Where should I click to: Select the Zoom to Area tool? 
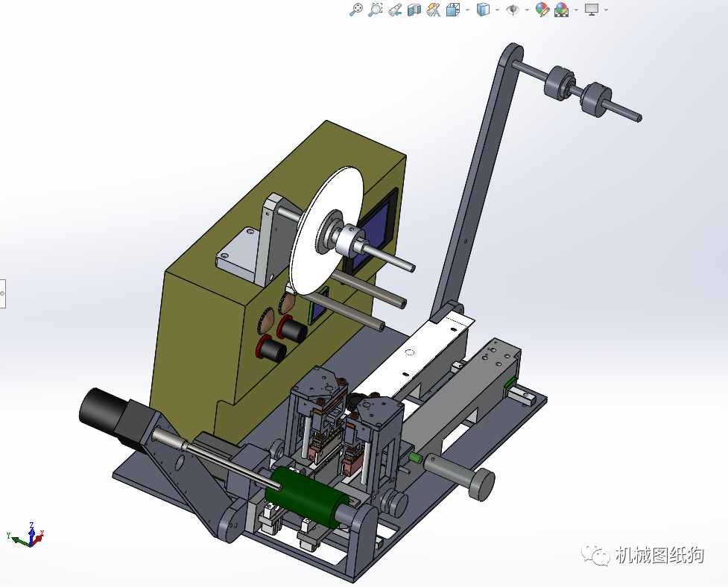[375, 10]
